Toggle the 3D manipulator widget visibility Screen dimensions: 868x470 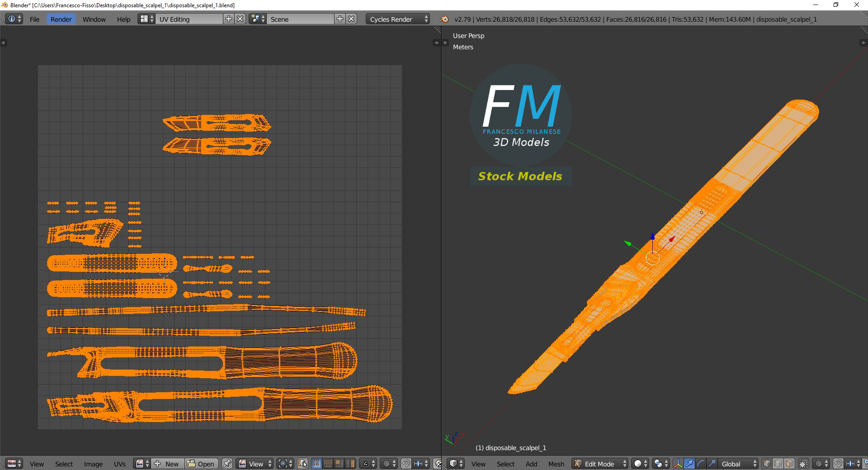678,464
